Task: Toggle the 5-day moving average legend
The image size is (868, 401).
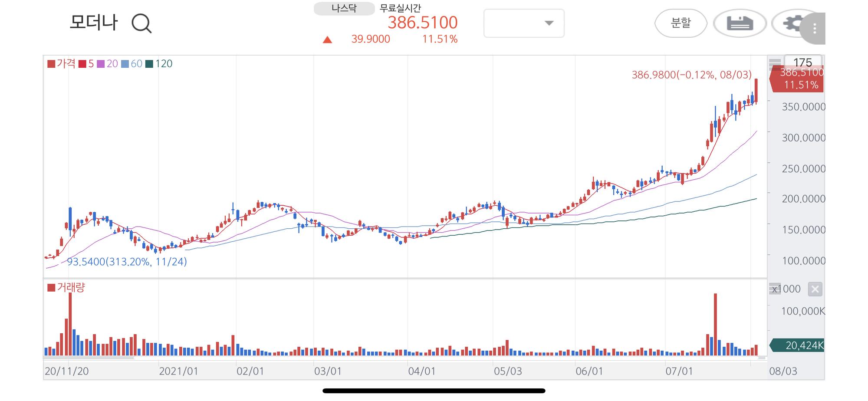Action: click(x=86, y=64)
